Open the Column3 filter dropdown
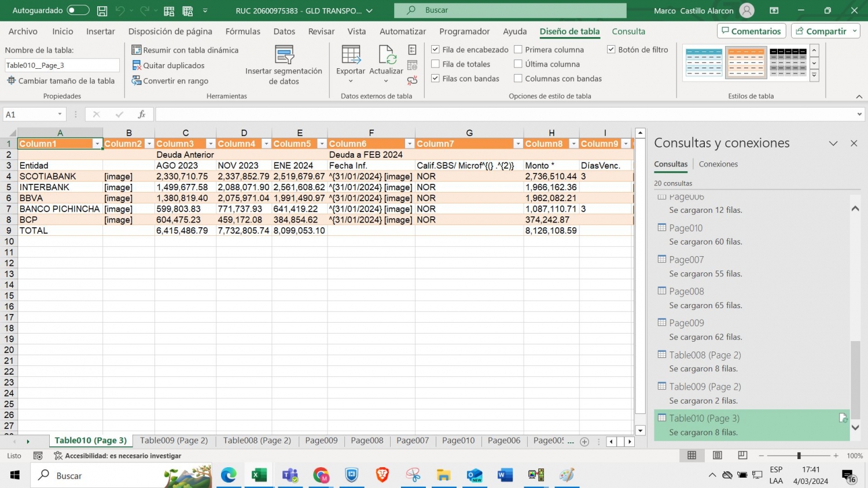868x488 pixels. pyautogui.click(x=211, y=144)
